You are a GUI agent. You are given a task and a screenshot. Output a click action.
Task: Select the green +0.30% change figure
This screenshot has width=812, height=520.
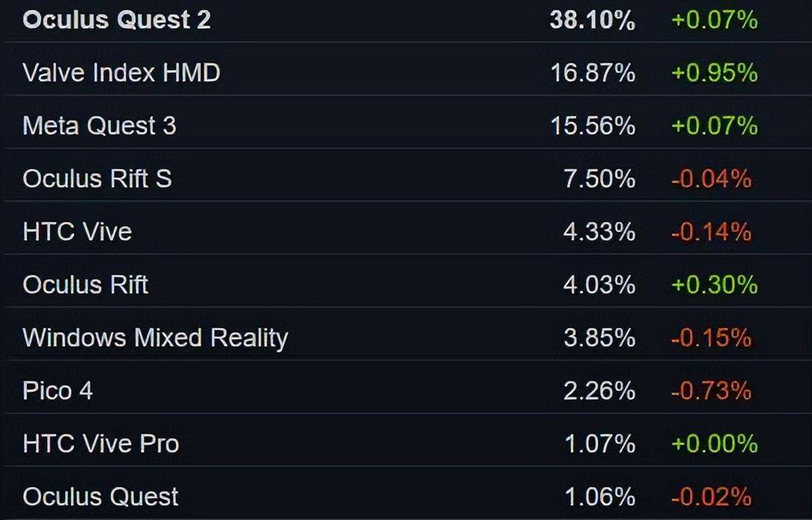[x=714, y=285]
